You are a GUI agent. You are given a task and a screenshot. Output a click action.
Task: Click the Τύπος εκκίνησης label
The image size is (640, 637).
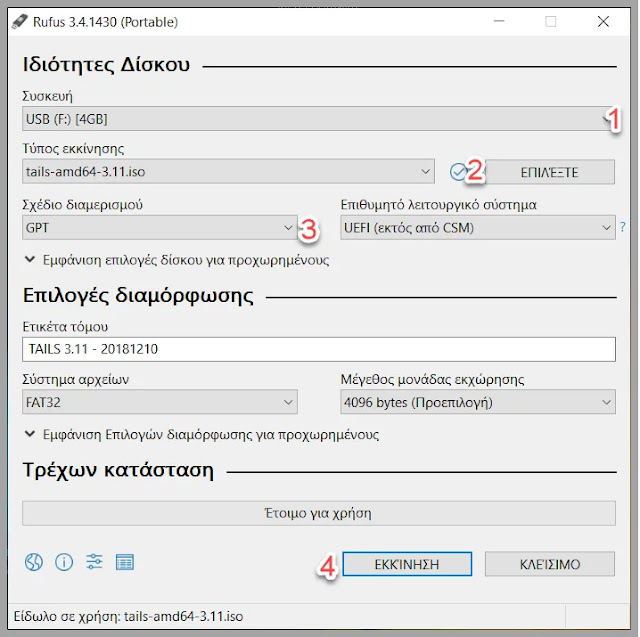coord(73,149)
